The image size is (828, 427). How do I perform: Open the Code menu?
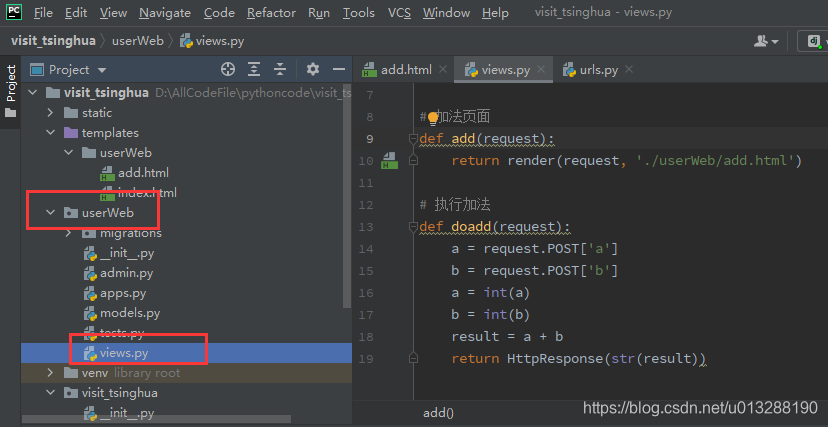tap(219, 13)
